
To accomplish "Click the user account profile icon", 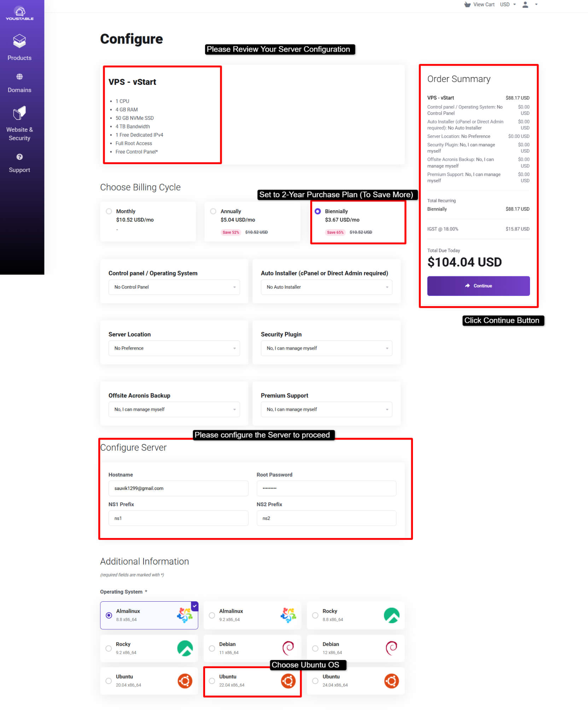I will tap(525, 5).
